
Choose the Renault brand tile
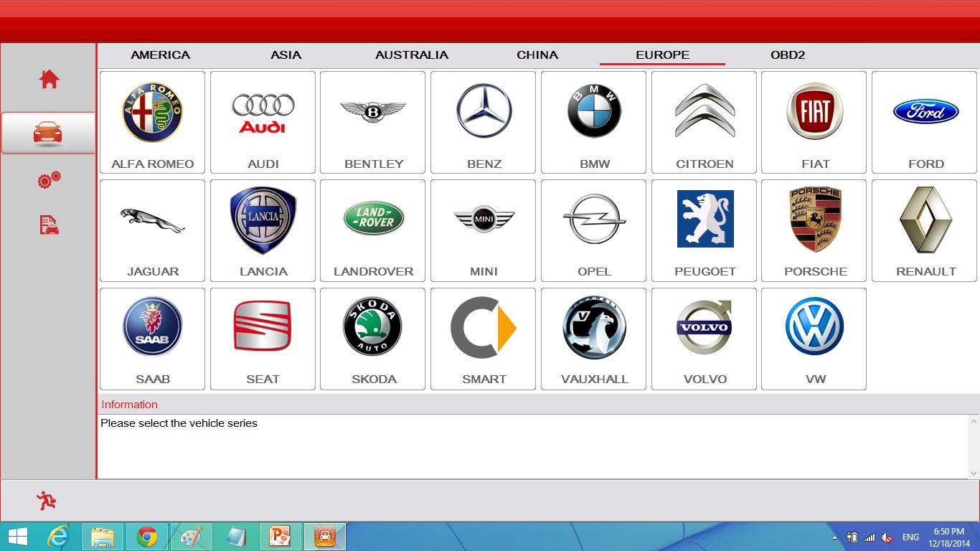coord(925,230)
